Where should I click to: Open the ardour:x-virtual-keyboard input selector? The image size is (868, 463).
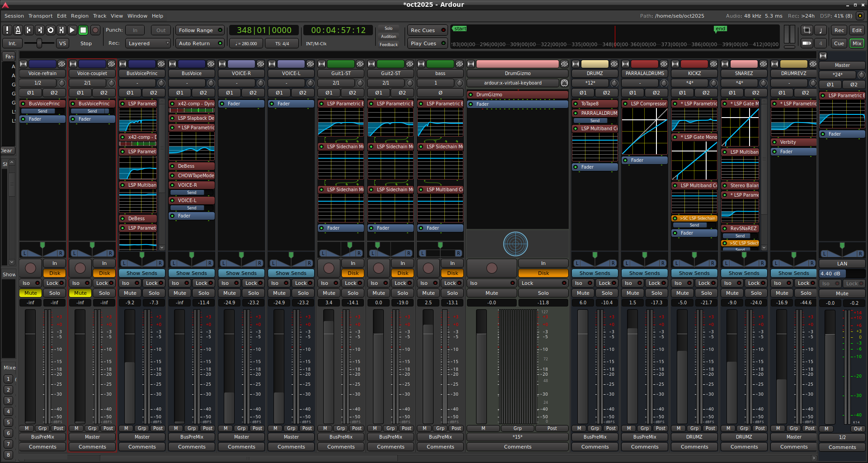click(x=513, y=83)
